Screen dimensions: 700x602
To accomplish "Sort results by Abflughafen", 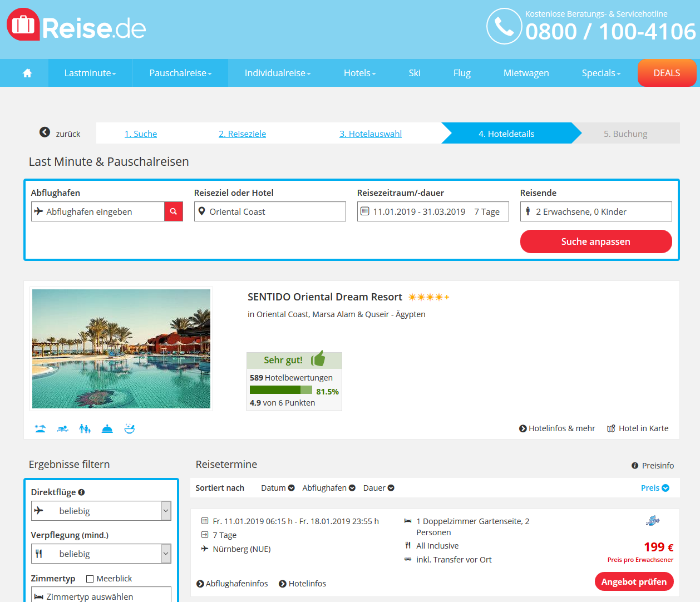I will tap(329, 488).
